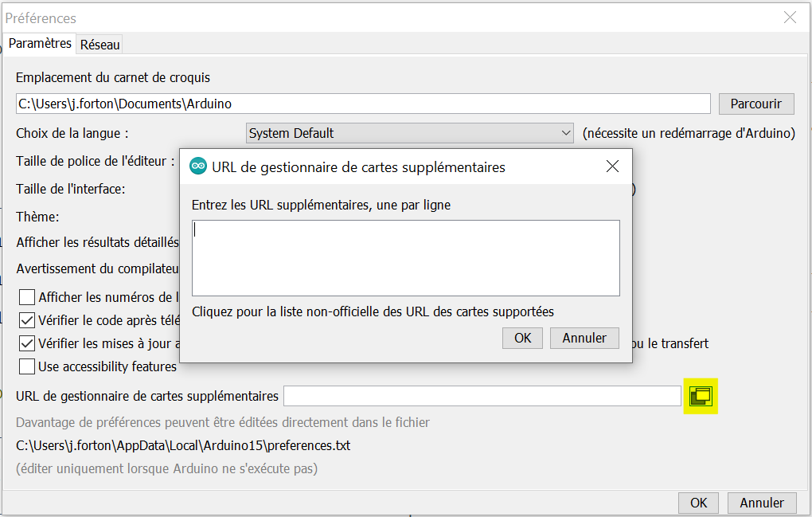Close the board manager URL dialog

(x=612, y=166)
